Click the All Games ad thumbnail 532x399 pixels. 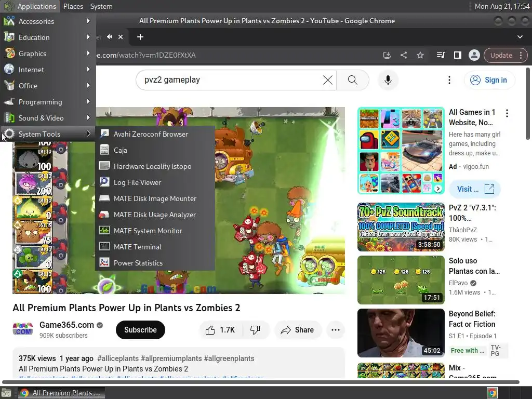click(401, 150)
